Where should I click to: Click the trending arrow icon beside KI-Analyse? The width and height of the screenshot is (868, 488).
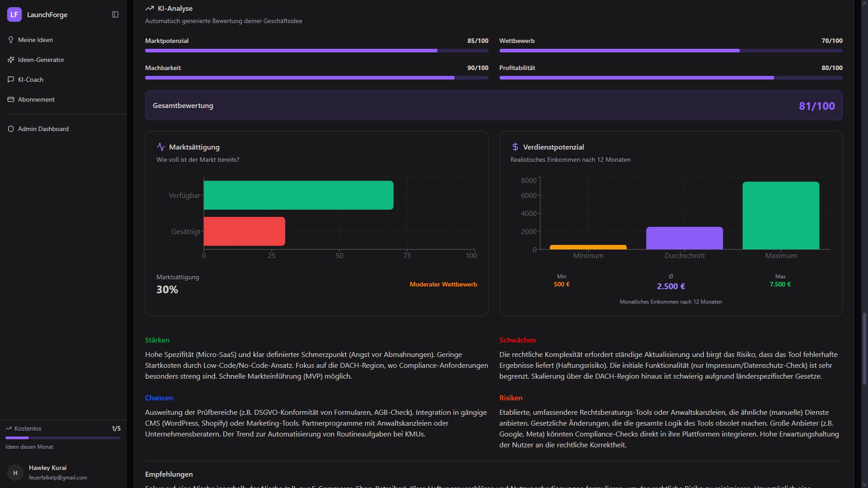150,9
